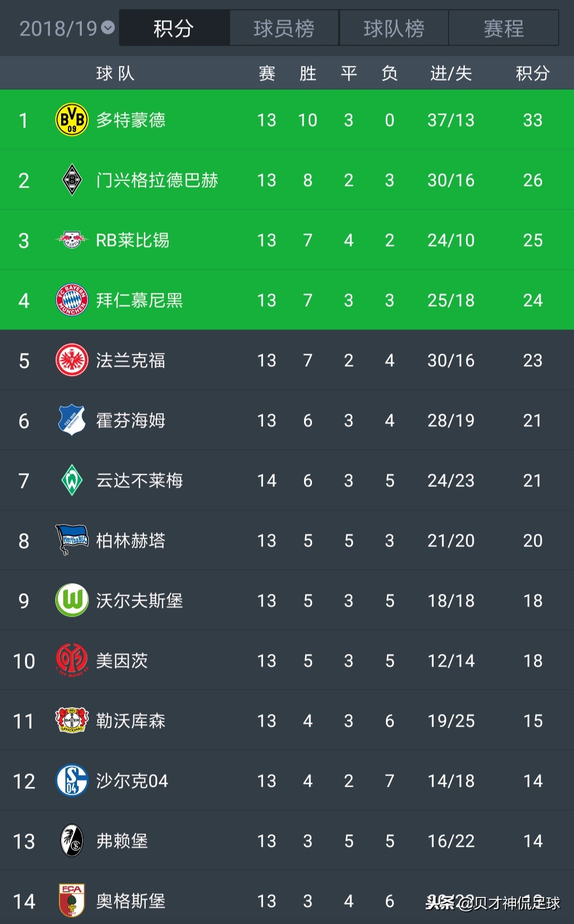The image size is (574, 924).
Task: Click the Borussia Dortmund BVB crest
Action: pyautogui.click(x=72, y=120)
